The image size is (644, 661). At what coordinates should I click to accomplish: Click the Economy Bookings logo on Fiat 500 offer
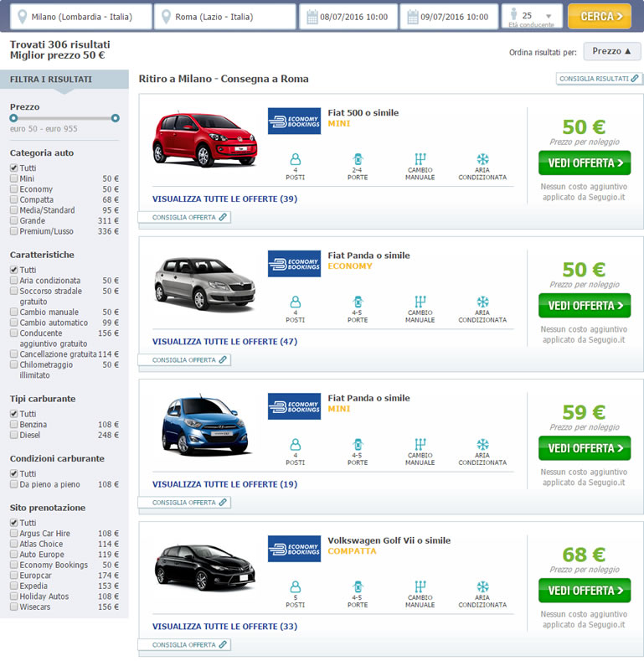click(294, 121)
